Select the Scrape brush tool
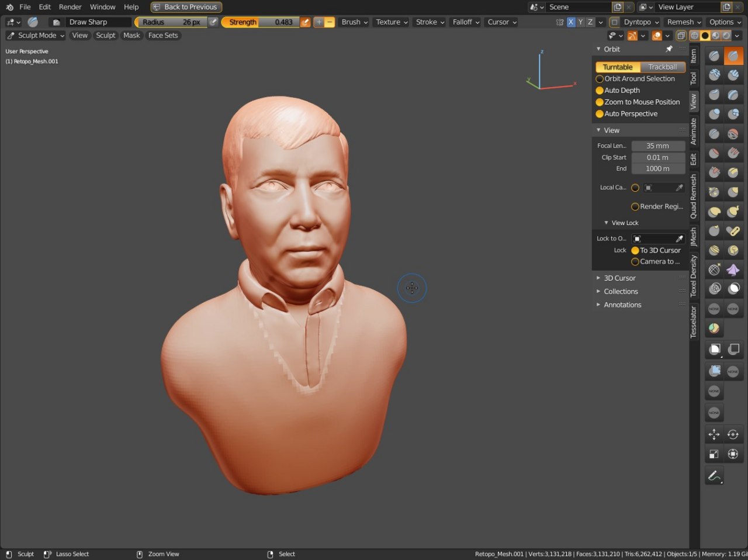 click(x=714, y=172)
